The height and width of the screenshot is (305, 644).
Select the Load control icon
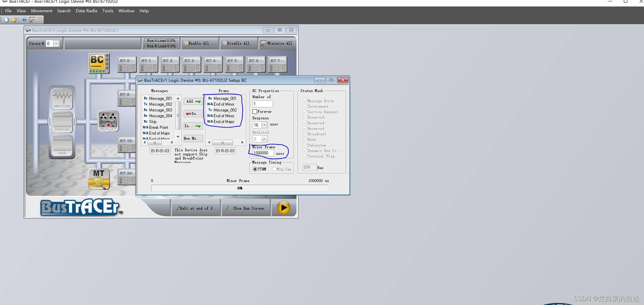click(x=62, y=145)
